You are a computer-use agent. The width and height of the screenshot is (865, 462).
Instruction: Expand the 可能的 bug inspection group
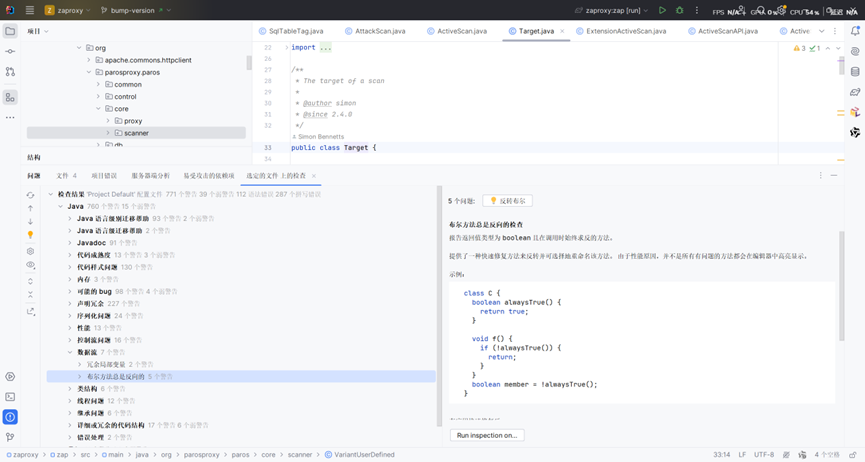point(70,291)
